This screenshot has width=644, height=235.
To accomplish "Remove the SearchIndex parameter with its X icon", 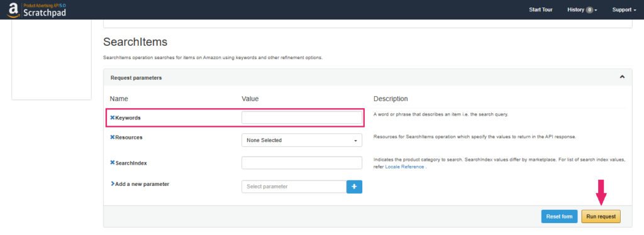I will tap(112, 163).
